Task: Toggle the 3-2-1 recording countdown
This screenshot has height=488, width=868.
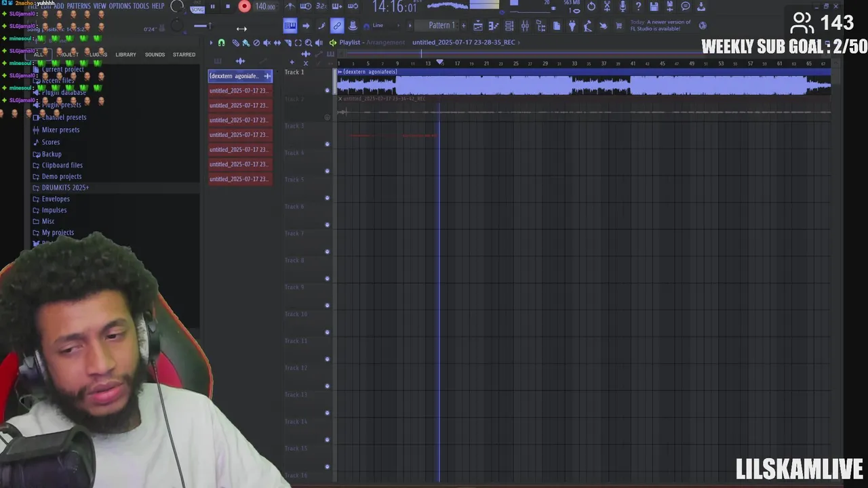Action: (x=321, y=6)
